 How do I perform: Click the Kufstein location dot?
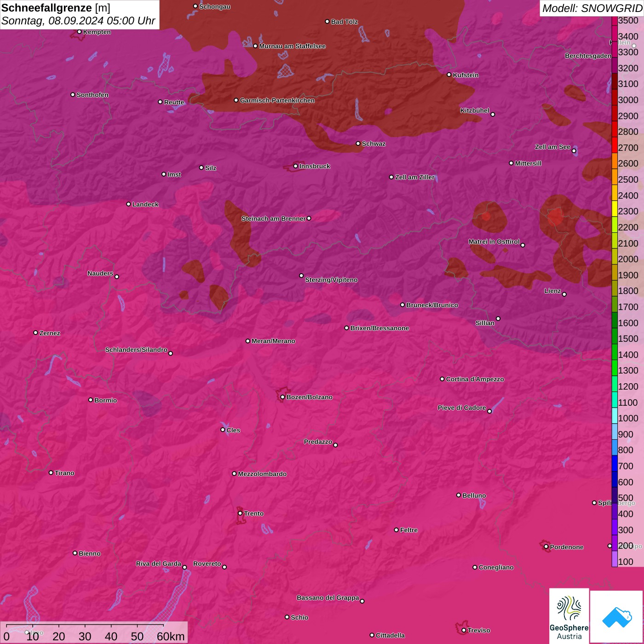[x=449, y=75]
